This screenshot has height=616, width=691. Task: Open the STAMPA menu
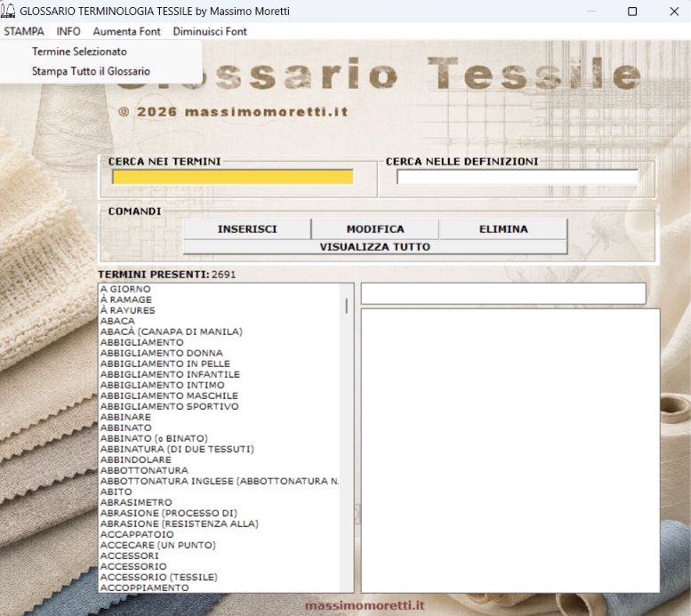pos(24,31)
